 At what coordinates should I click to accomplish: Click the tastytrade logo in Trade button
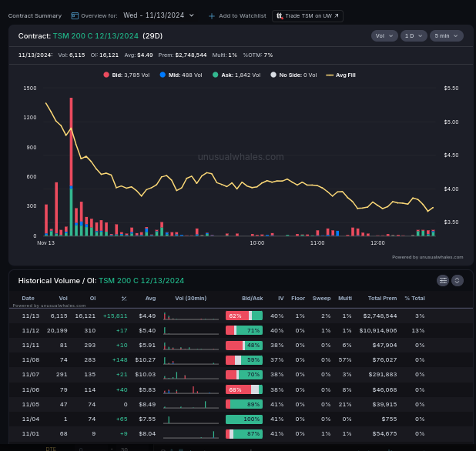coord(280,15)
